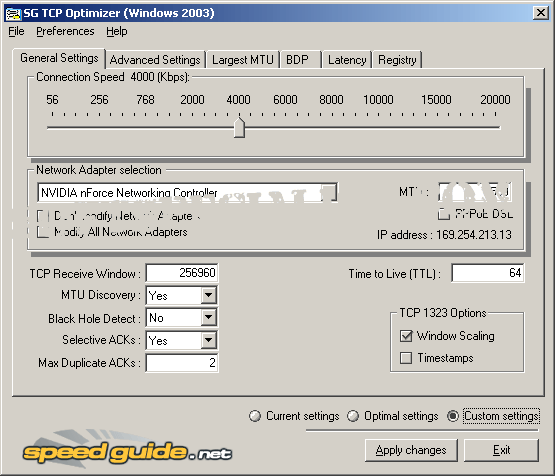This screenshot has height=476, width=555.
Task: Close the TCP Optimizer window
Action: click(540, 13)
